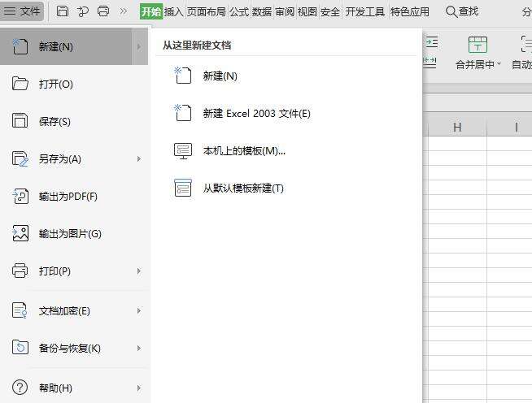Select 新建(N) in the submenu panel
The image size is (532, 403).
pyautogui.click(x=220, y=76)
